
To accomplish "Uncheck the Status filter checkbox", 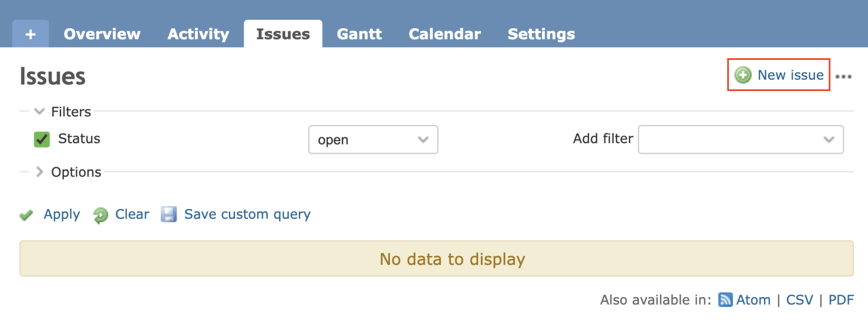I will pos(41,139).
